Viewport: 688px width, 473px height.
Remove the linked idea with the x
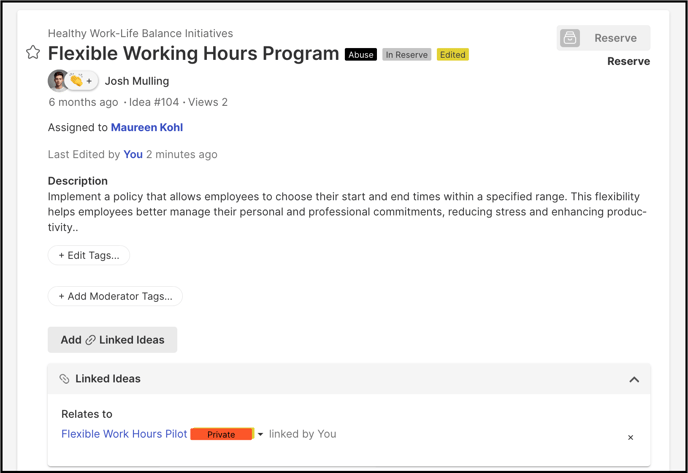(630, 437)
